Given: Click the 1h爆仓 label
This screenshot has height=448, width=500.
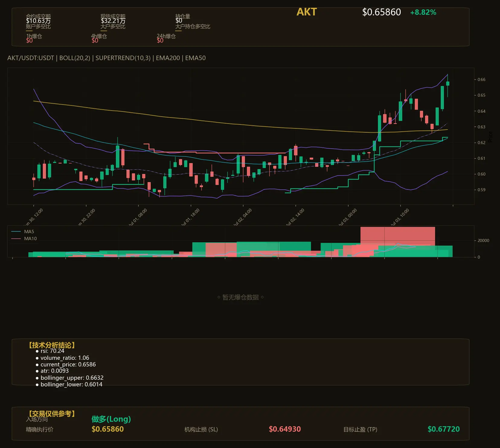Looking at the screenshot, I should pyautogui.click(x=34, y=36).
